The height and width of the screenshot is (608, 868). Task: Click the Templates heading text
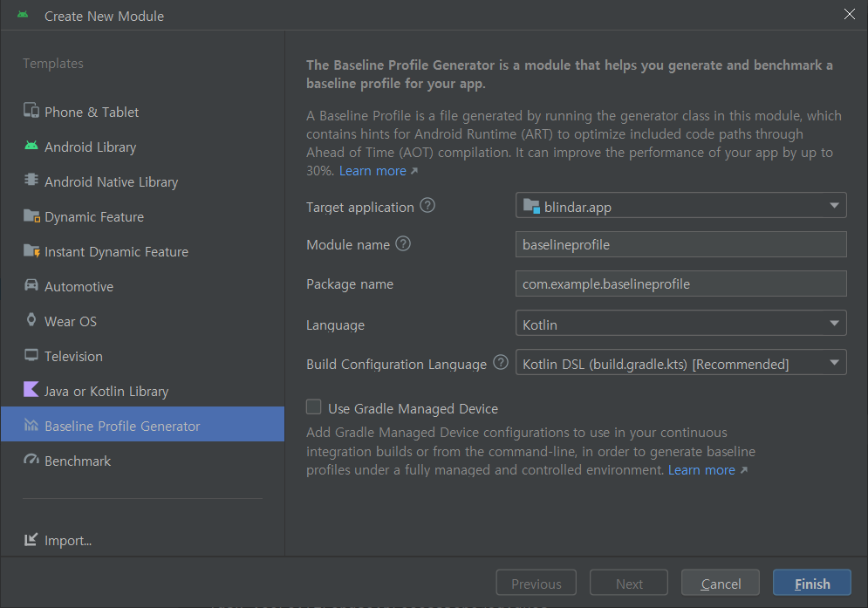[x=53, y=63]
